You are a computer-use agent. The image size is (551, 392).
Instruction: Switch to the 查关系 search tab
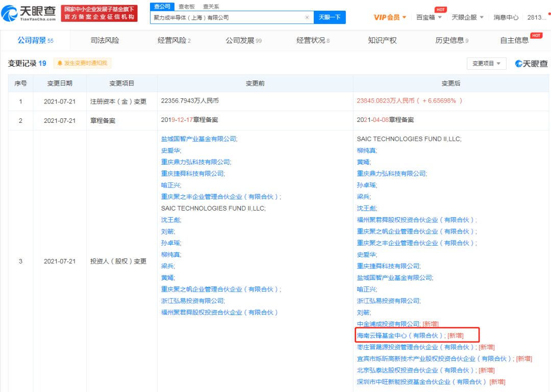(x=211, y=7)
